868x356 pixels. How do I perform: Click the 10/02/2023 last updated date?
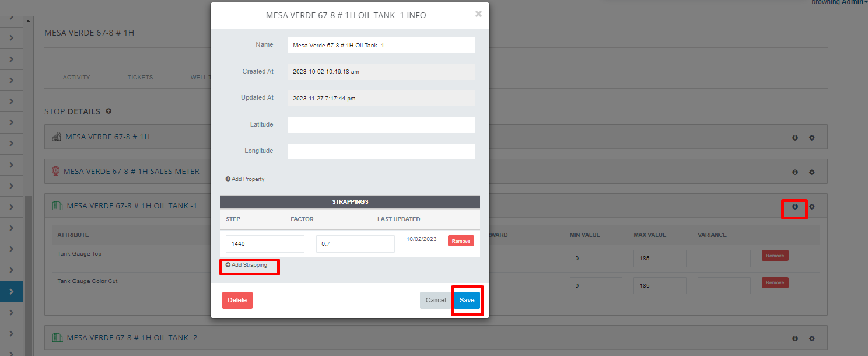click(x=421, y=239)
